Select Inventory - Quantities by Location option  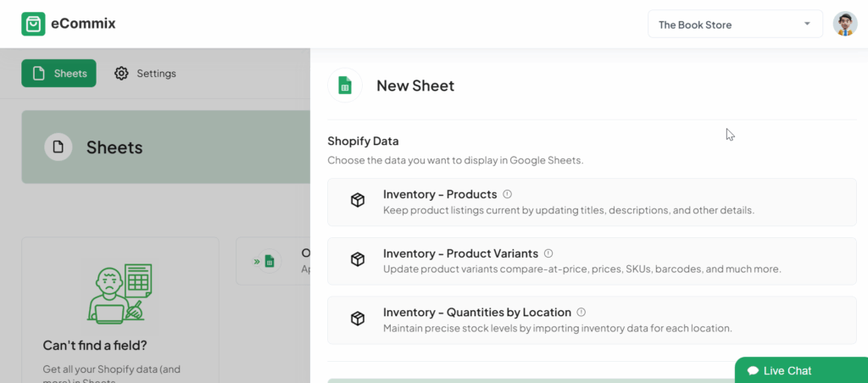pos(592,320)
